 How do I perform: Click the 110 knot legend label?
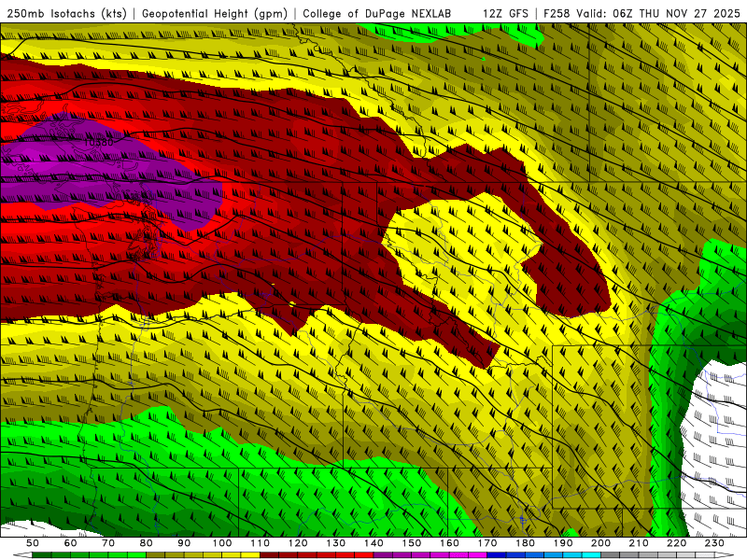pyautogui.click(x=261, y=543)
